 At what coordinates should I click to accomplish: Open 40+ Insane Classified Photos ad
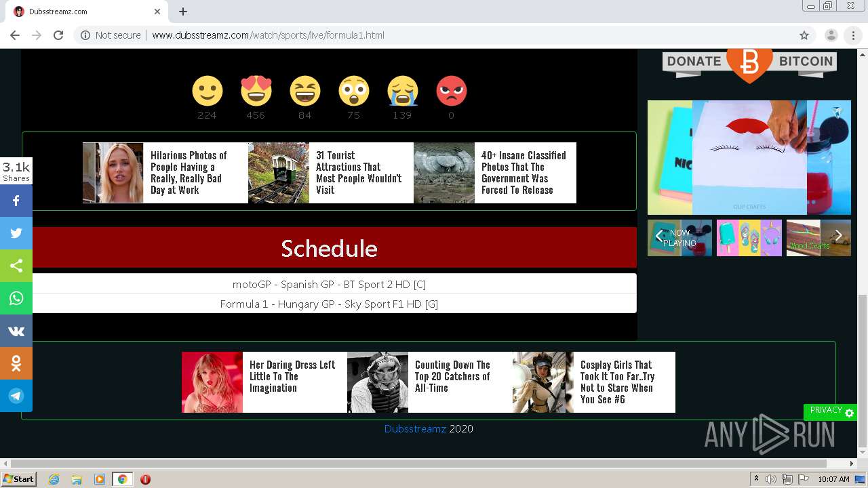[x=495, y=173]
